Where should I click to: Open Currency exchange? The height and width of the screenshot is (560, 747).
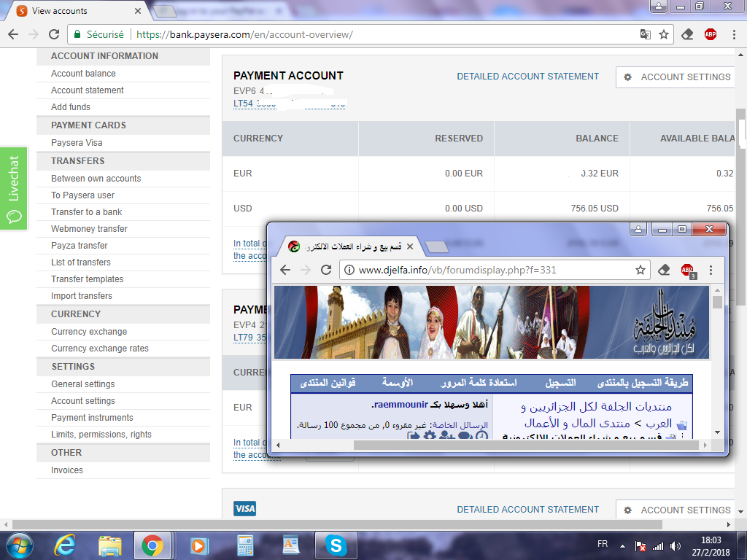click(89, 332)
